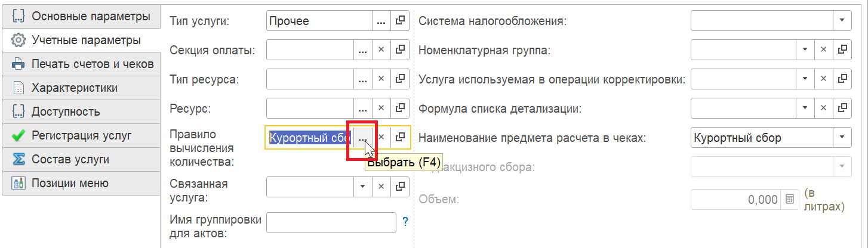Viewport: 868px width, 248px height.
Task: Click the Имя группировки для актов input
Action: coord(331,222)
